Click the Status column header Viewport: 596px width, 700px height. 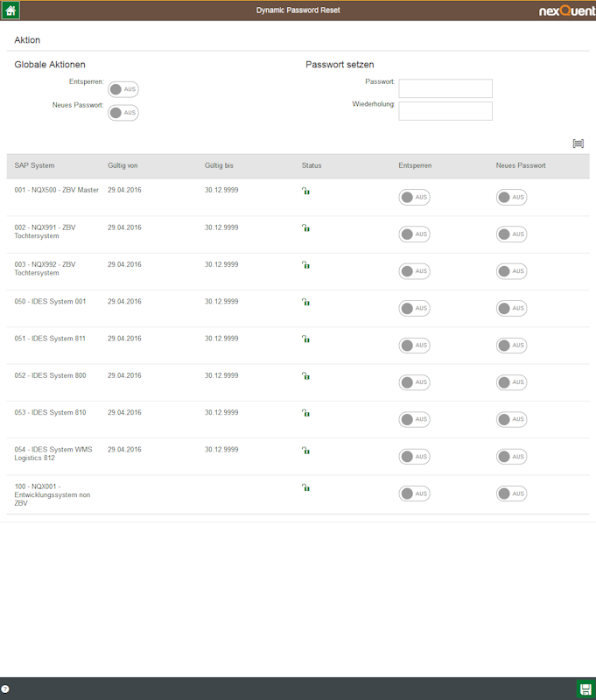coord(312,165)
